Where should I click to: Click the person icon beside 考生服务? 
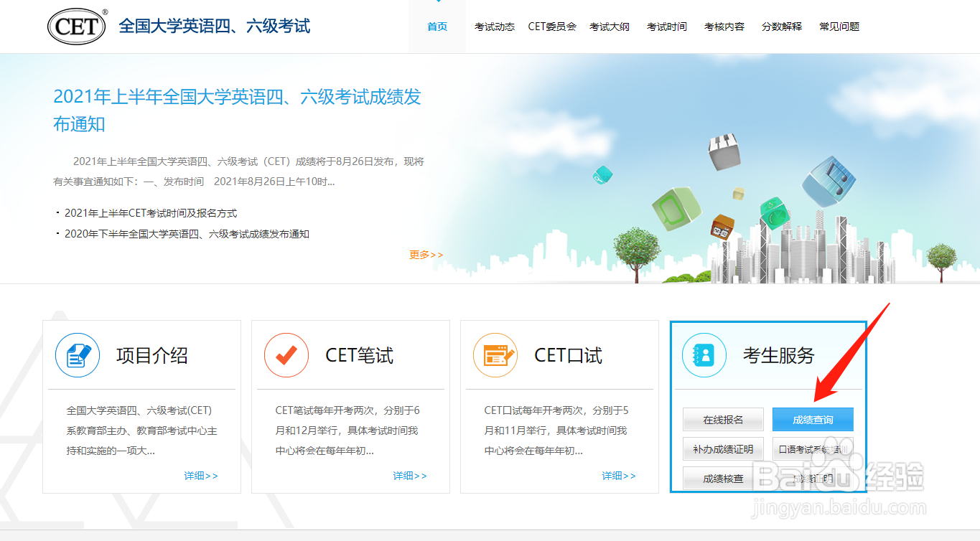click(x=704, y=354)
